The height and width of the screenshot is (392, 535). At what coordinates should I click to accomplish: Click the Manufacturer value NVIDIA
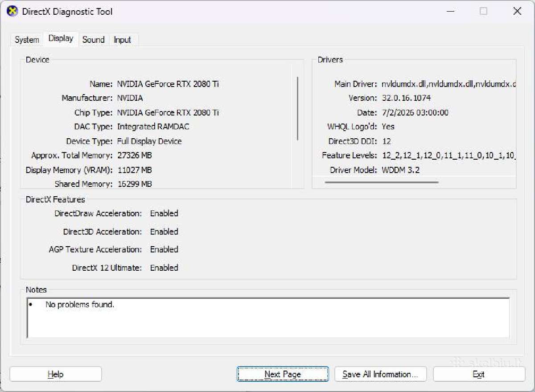click(x=130, y=98)
